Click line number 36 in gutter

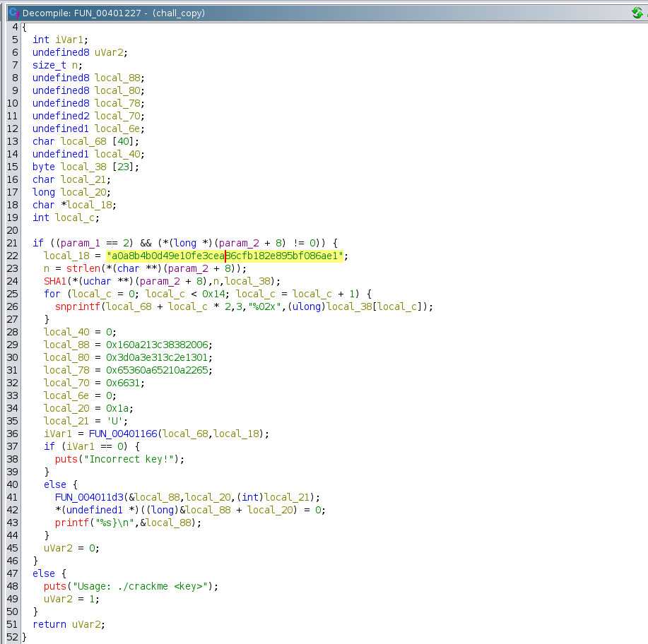click(13, 434)
